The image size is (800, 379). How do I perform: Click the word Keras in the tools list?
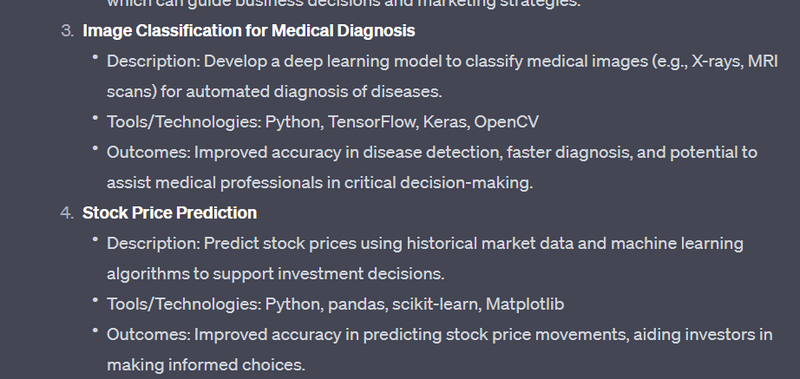446,122
